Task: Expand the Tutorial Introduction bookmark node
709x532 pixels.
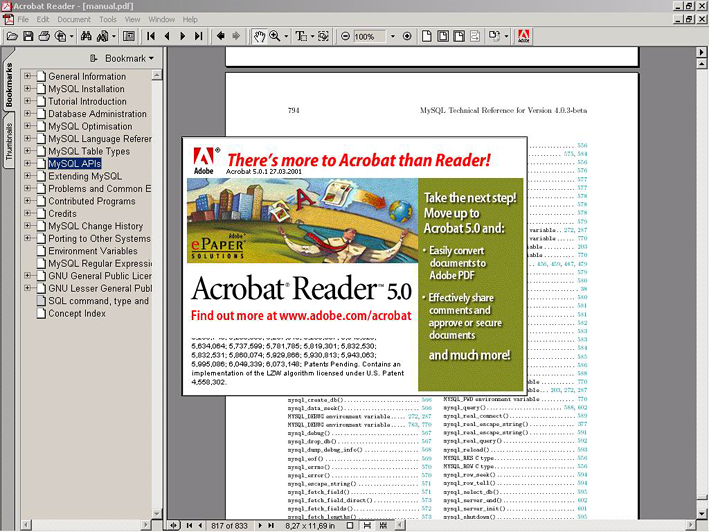Action: [x=28, y=101]
